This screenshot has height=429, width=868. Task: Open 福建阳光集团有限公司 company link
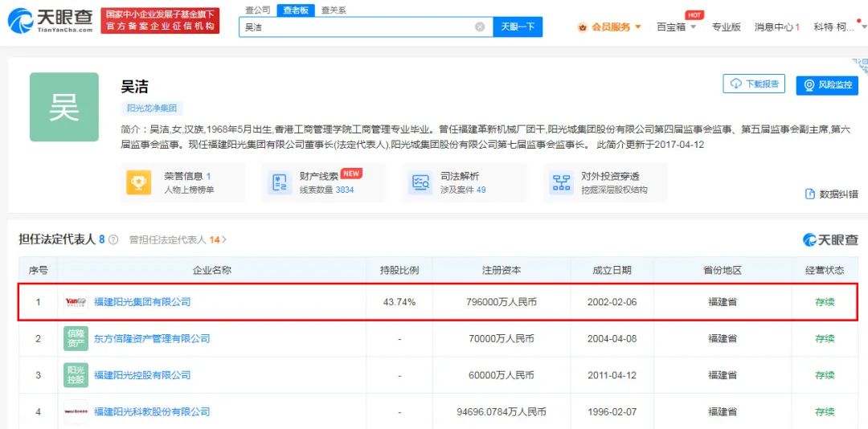click(142, 302)
